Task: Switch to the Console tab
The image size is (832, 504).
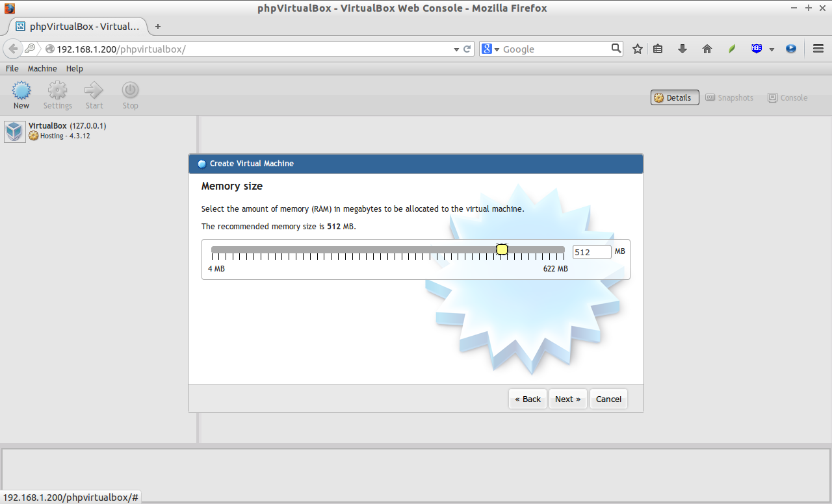Action: click(x=788, y=97)
